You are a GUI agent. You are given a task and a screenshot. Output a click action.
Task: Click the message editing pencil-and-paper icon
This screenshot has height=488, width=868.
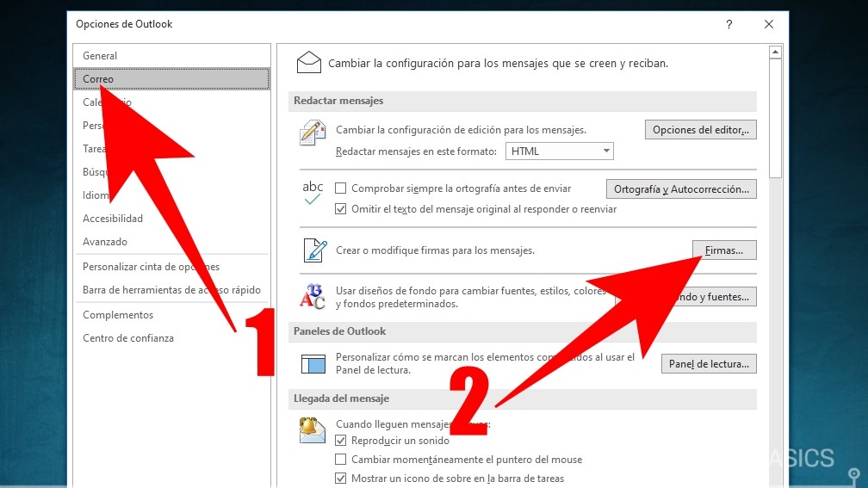[313, 133]
